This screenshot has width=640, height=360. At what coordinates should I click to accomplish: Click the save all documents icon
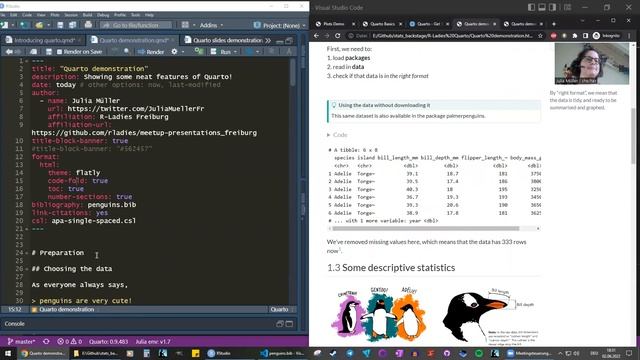click(x=72, y=25)
